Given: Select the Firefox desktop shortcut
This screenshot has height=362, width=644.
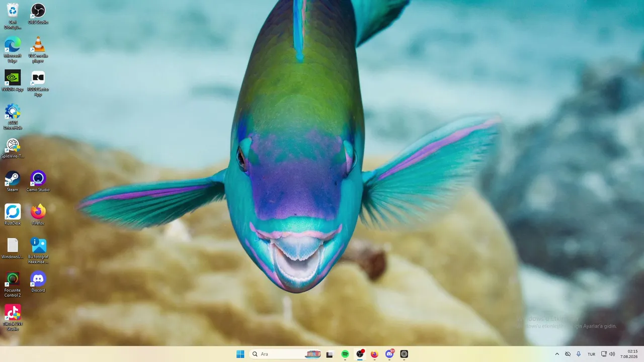Looking at the screenshot, I should (38, 215).
